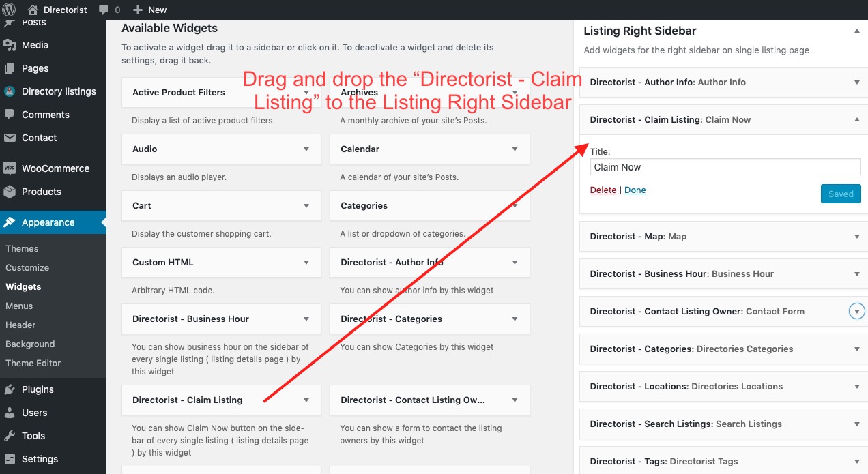Select the Pages icon in admin sidebar
This screenshot has width=868, height=474.
point(11,68)
